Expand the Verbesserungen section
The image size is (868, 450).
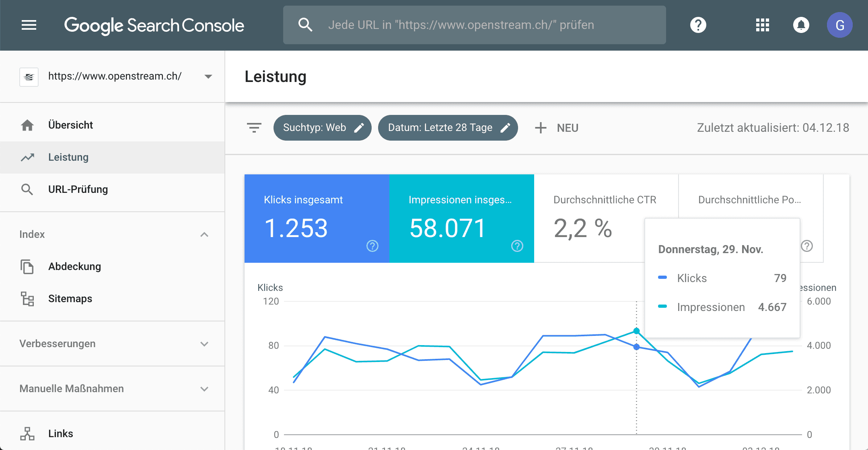pos(204,344)
